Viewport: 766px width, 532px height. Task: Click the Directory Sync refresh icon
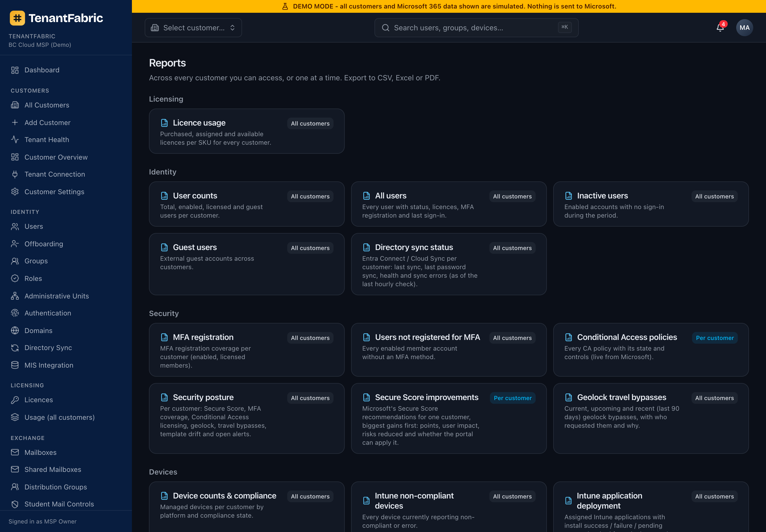(15, 348)
